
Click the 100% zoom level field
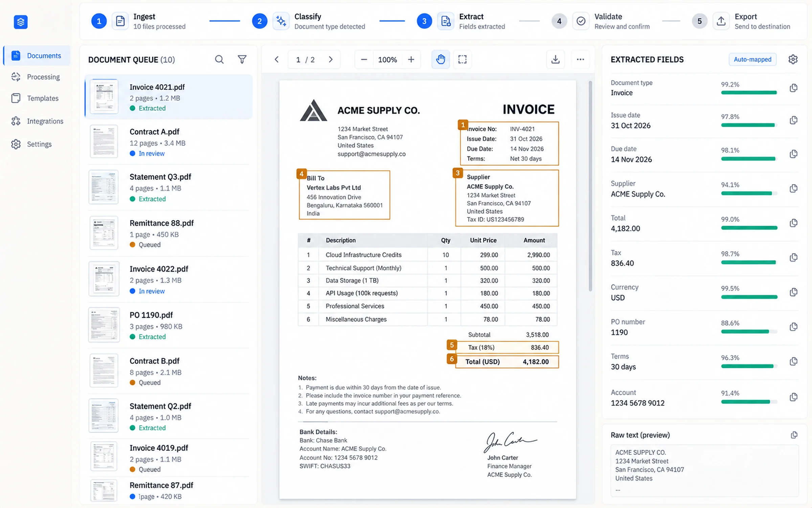pos(387,60)
